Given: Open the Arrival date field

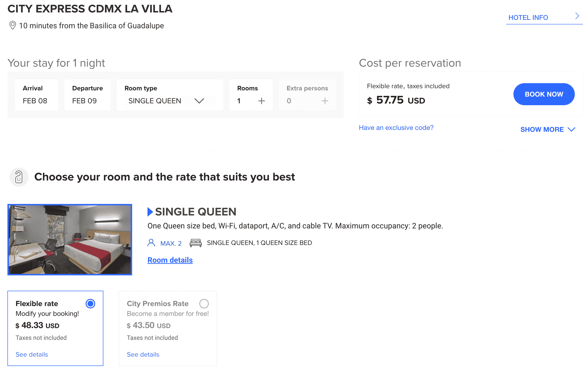Looking at the screenshot, I should (37, 95).
